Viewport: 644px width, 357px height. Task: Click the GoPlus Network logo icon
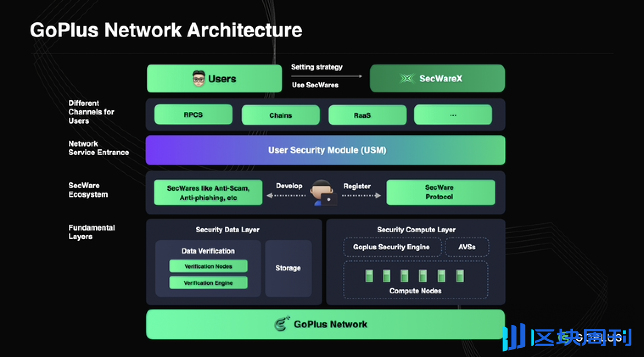click(282, 324)
